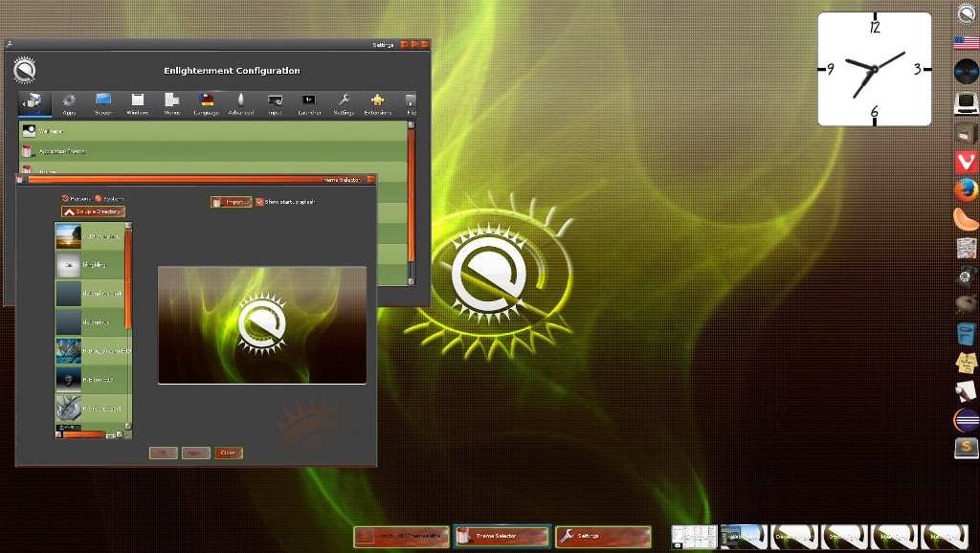This screenshot has height=553, width=980.
Task: Click the US flag keyboard layout icon
Action: [967, 42]
